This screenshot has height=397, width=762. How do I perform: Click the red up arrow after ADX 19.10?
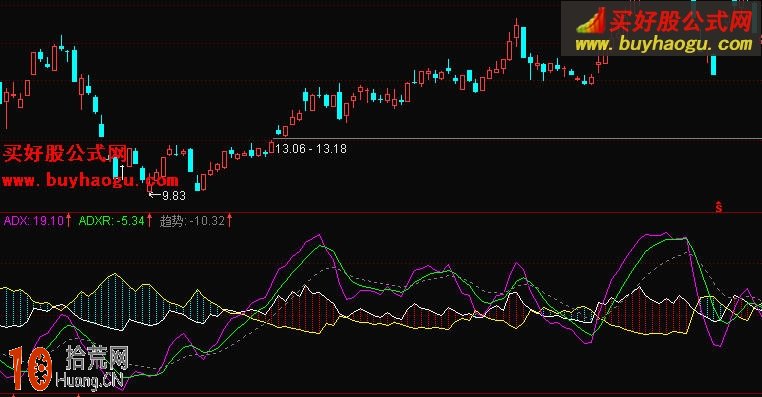point(69,221)
